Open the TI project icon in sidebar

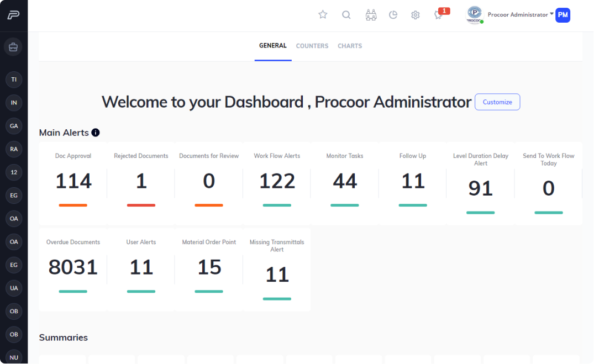pyautogui.click(x=14, y=80)
